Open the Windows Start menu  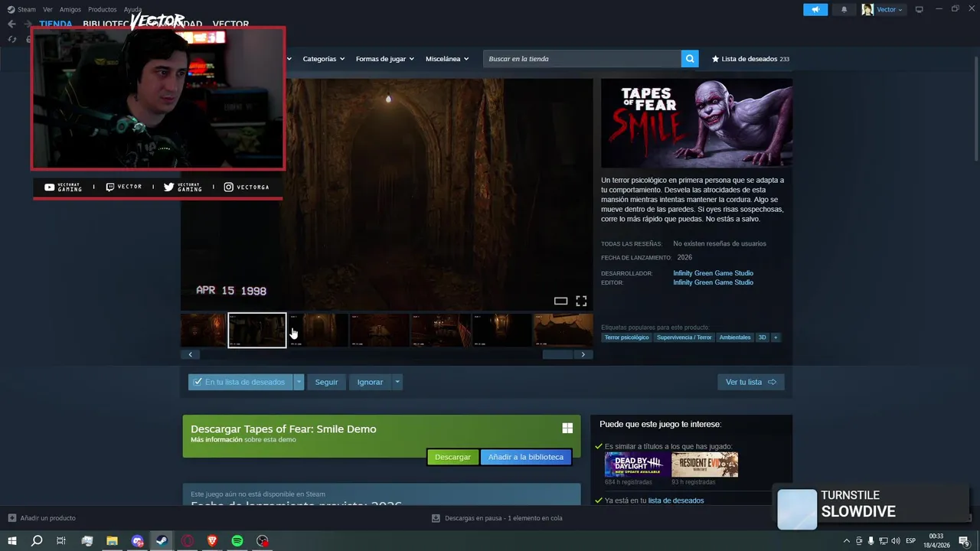[11, 541]
